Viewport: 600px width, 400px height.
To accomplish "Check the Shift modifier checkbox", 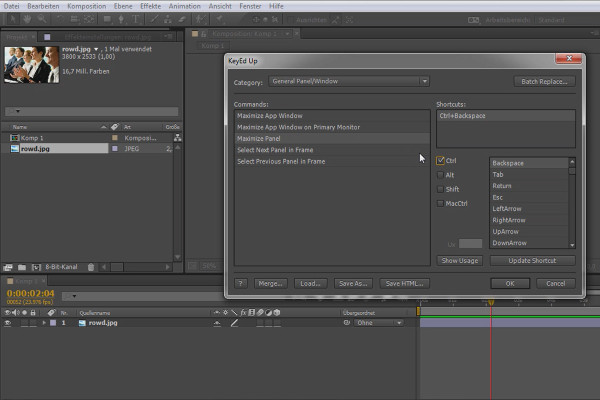I will [440, 189].
